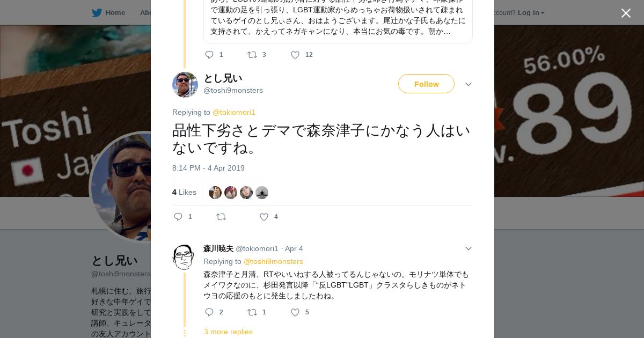
Task: Like the main tweet with 4 likes
Action: tap(264, 217)
